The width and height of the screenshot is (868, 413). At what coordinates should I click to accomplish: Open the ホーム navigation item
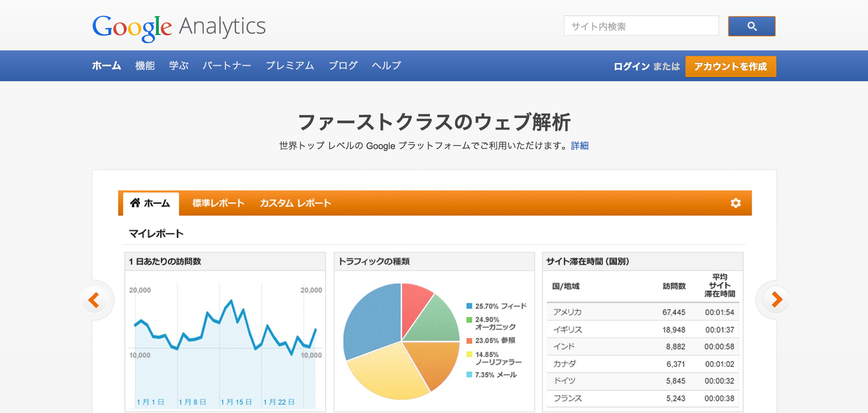[x=107, y=66]
